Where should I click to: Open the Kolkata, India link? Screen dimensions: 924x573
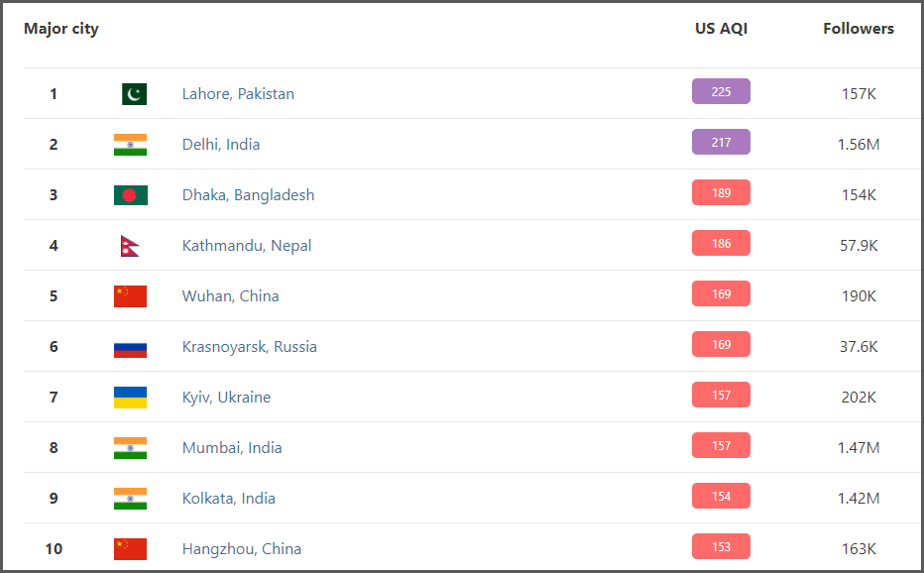(229, 498)
